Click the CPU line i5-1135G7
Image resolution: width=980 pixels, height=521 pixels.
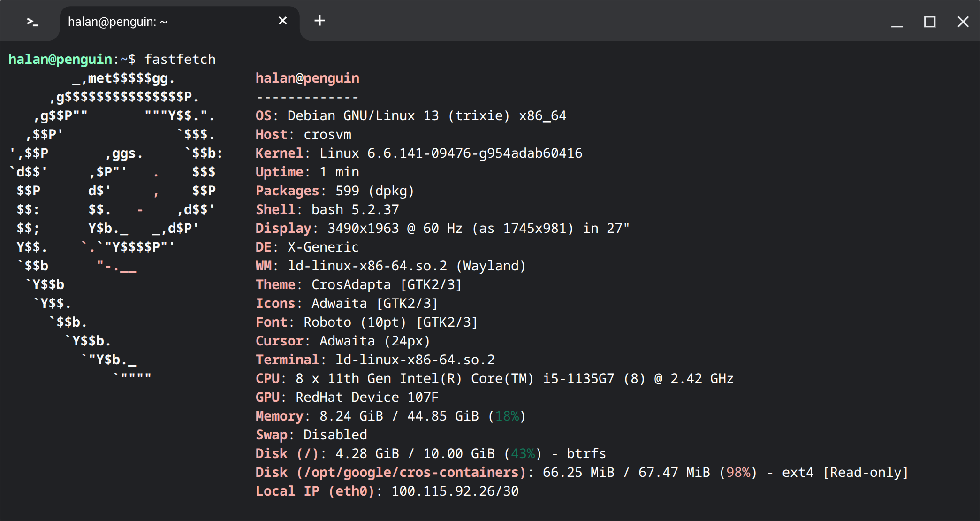[x=494, y=378]
